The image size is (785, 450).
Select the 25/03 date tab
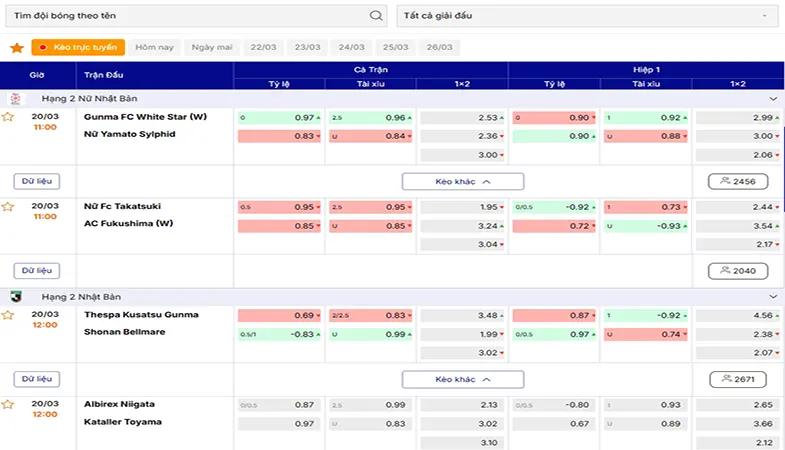tap(396, 47)
